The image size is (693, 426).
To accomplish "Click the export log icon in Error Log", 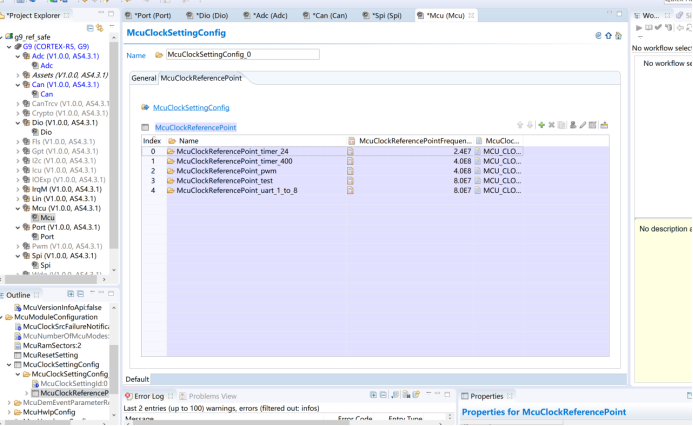I will [x=395, y=395].
